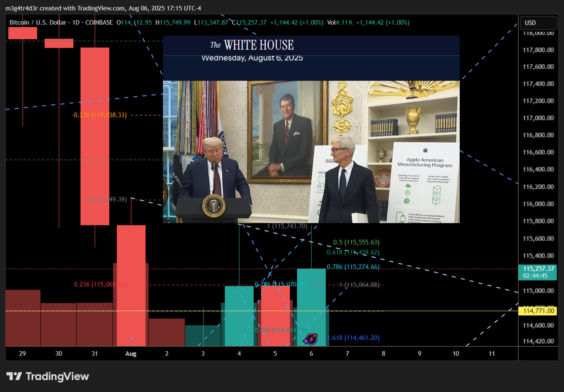Click the Vol 4.11 K readout

[340, 23]
